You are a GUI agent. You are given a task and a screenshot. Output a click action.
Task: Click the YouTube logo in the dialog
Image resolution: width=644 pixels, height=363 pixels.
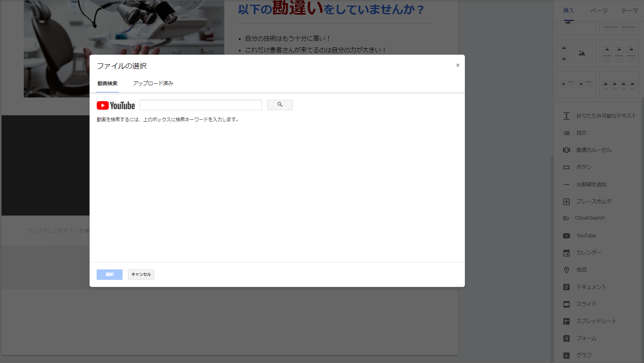(116, 105)
